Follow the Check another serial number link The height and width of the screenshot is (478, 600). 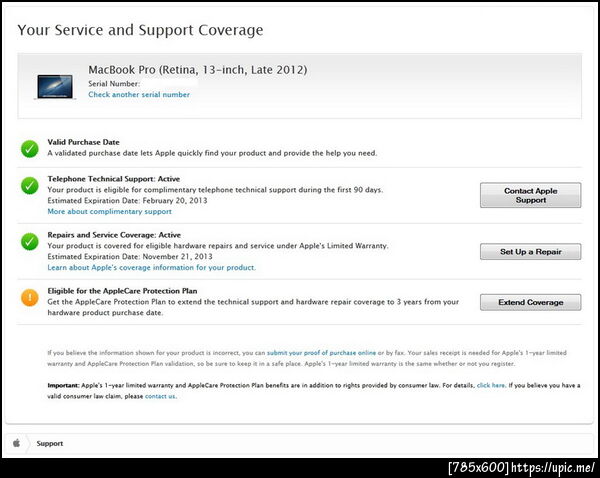(x=139, y=95)
